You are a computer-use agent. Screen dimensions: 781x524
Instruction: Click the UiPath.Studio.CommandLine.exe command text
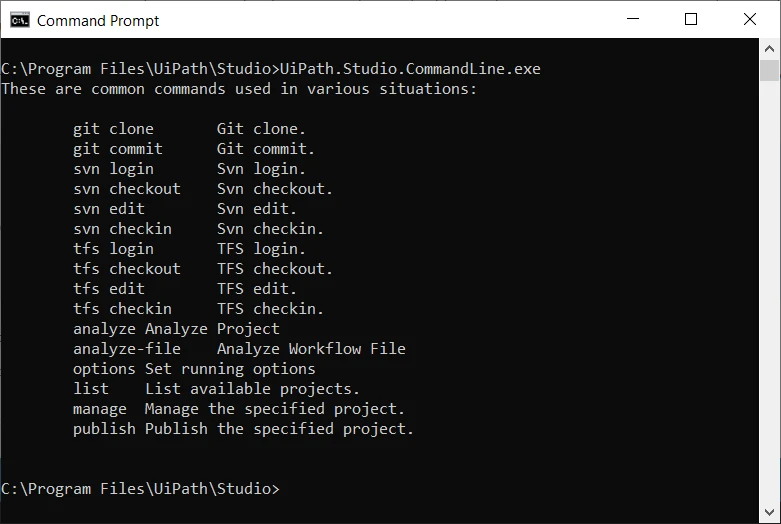tap(410, 69)
